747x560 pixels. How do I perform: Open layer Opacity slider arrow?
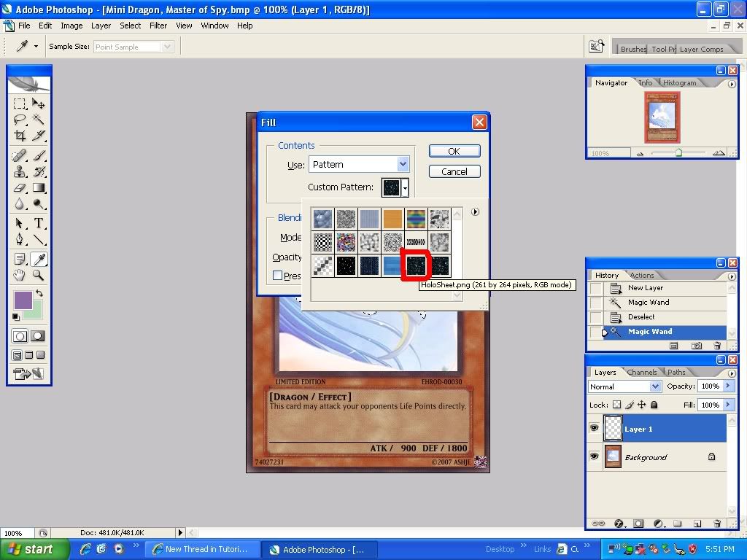728,386
